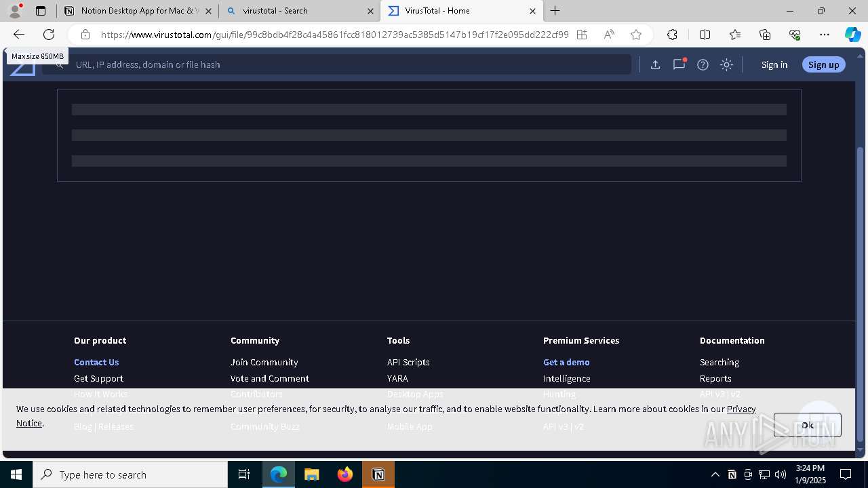868x488 pixels.
Task: Open the Windows Start menu
Action: point(16,474)
